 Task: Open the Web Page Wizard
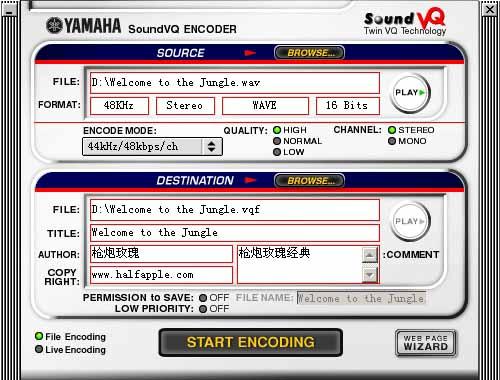(x=426, y=343)
